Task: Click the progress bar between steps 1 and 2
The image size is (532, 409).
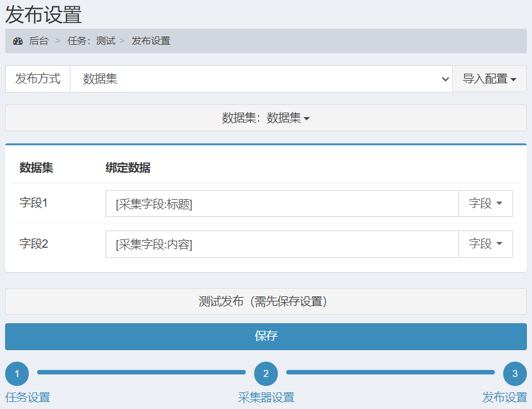Action: (141, 373)
